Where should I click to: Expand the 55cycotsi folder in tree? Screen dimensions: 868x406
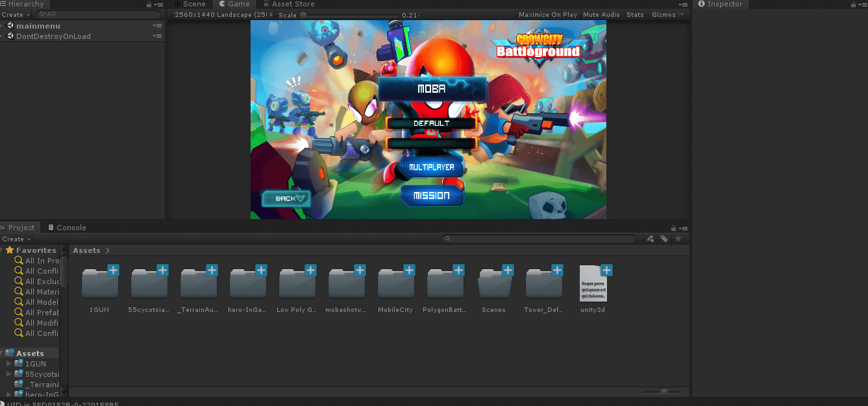tap(9, 374)
